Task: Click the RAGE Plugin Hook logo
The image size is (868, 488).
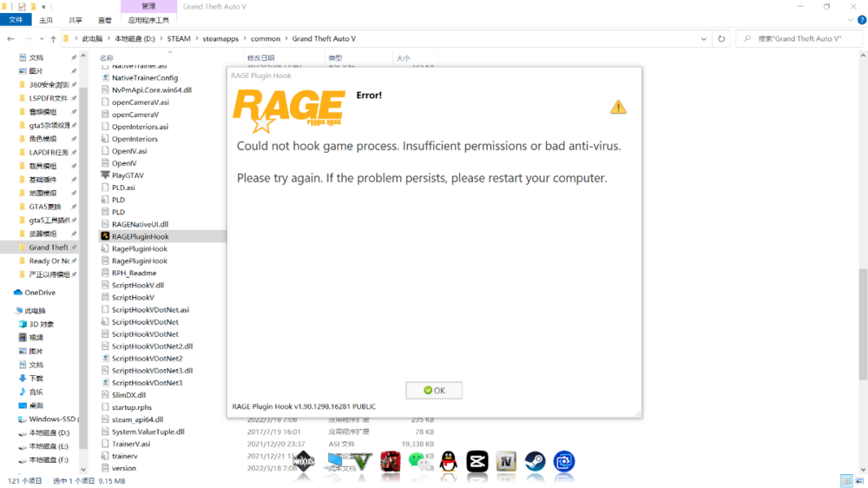Action: point(289,111)
